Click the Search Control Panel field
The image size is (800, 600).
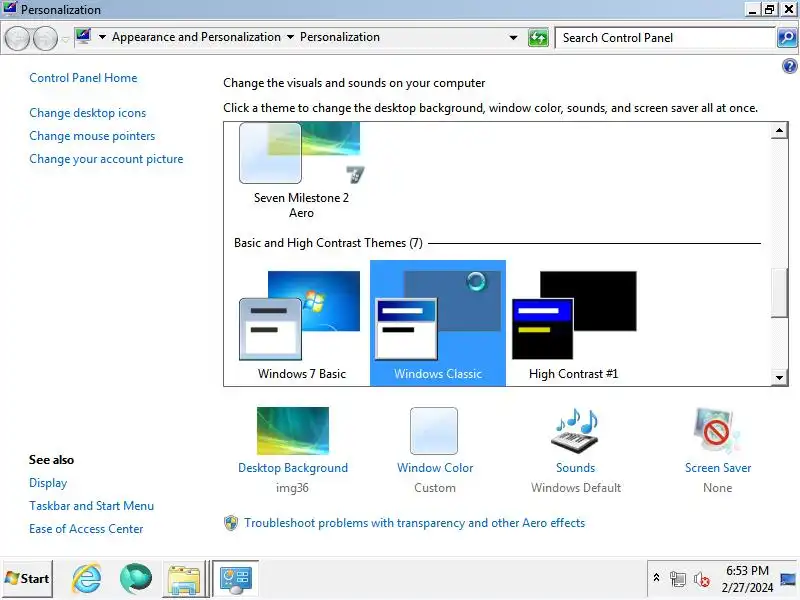pyautogui.click(x=664, y=38)
